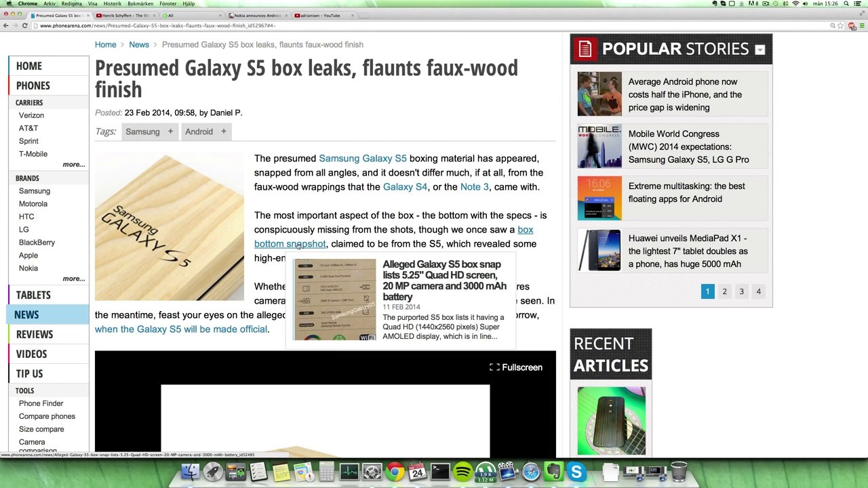Open uTorrent icon in the dock
Viewport: 868px width, 488px height.
pyautogui.click(x=486, y=471)
